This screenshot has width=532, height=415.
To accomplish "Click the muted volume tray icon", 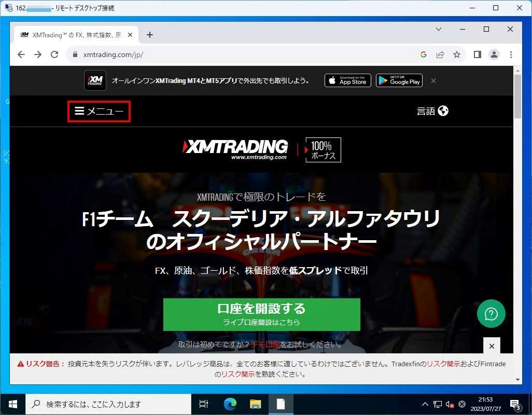I will pyautogui.click(x=450, y=404).
